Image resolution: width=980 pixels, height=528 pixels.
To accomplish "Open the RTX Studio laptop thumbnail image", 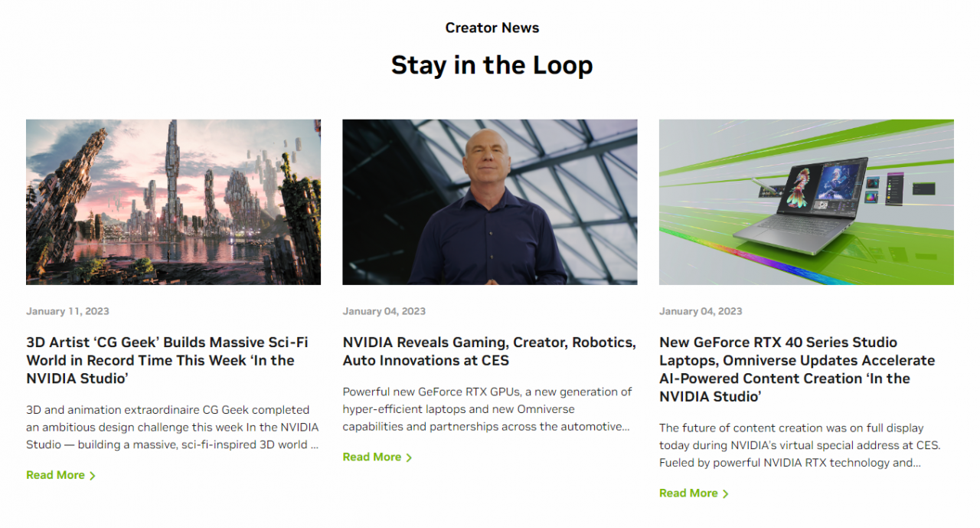I will 806,202.
